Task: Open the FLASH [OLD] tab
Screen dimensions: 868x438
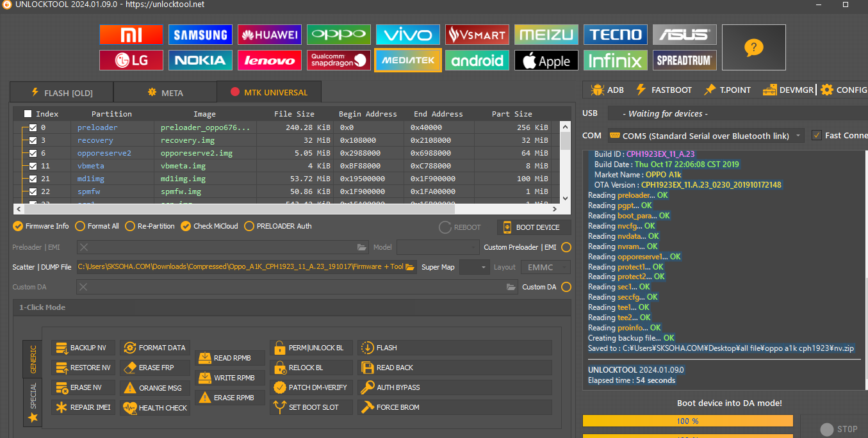Action: coord(61,93)
